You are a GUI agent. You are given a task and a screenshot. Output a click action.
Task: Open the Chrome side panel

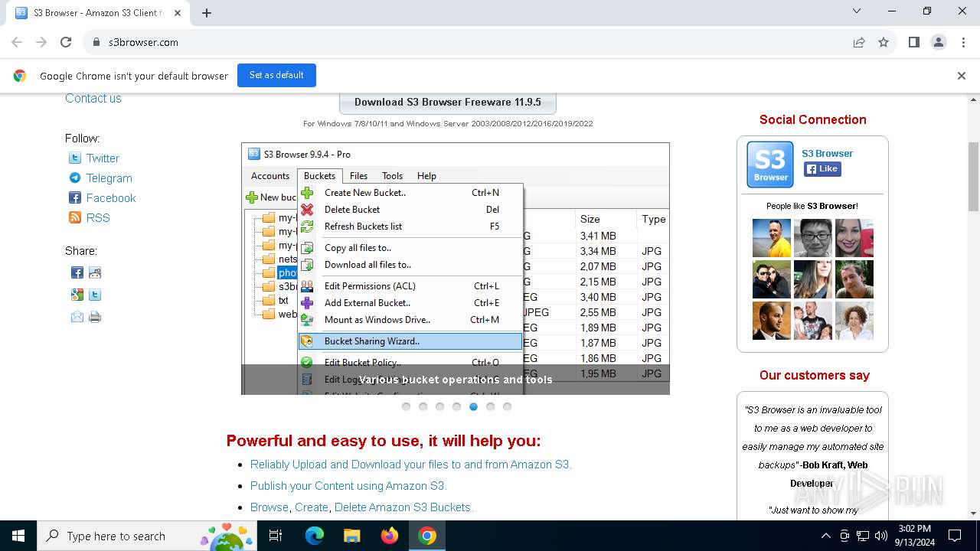[x=914, y=42]
